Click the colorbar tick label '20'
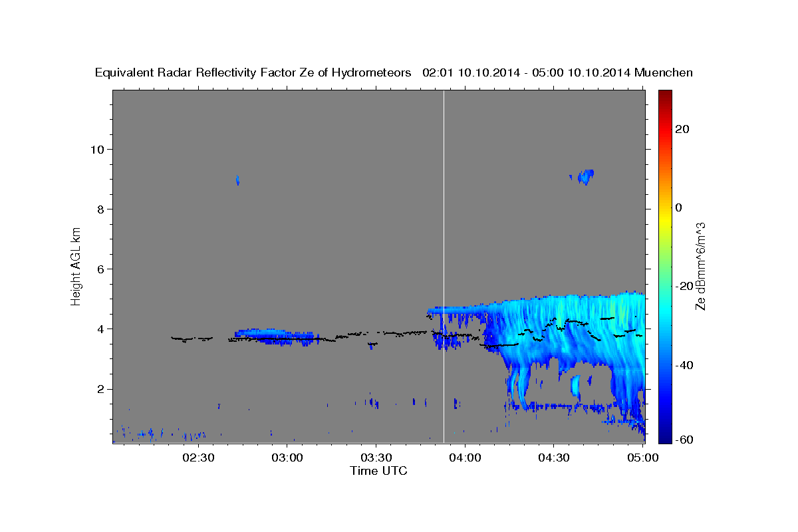 coord(682,129)
